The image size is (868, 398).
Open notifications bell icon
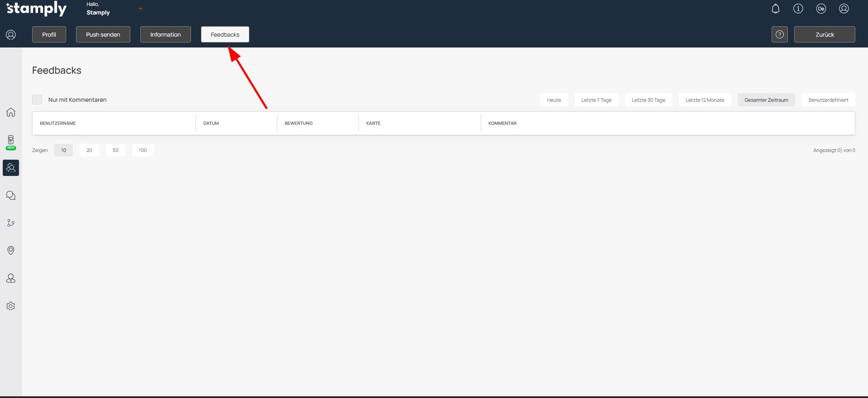(775, 9)
